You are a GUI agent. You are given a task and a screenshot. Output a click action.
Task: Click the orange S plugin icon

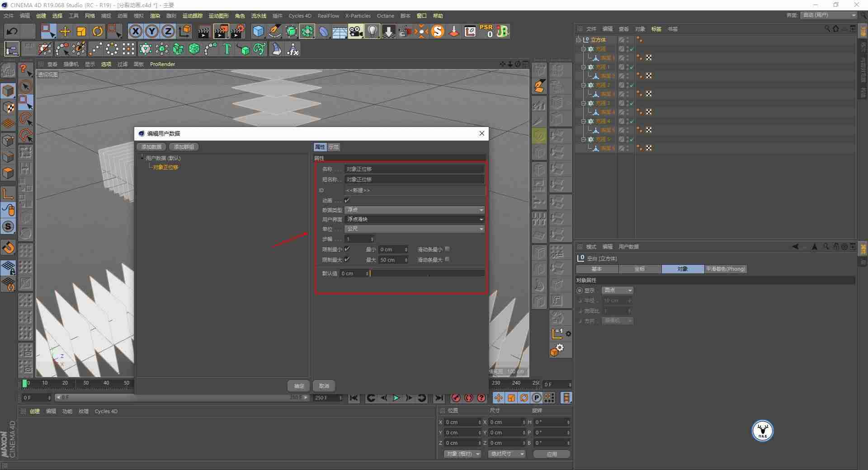click(438, 31)
